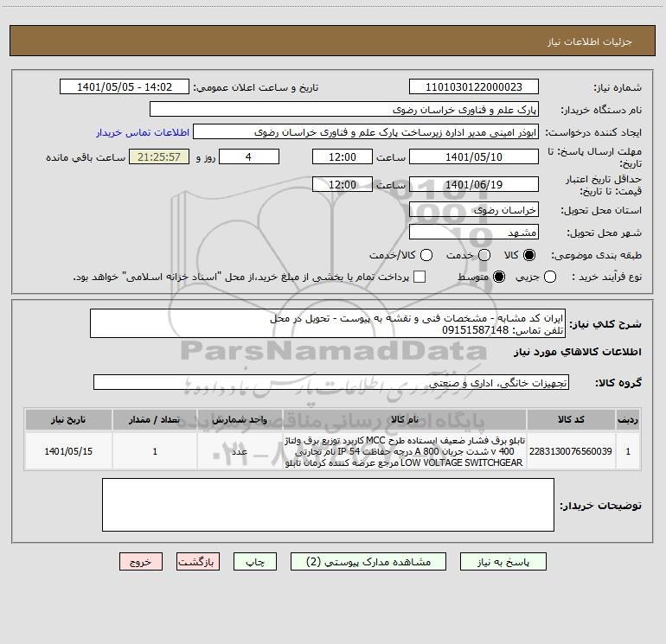The height and width of the screenshot is (644, 666).
Task: Click the remaining time countdown 21:25:57
Action: coord(159,156)
